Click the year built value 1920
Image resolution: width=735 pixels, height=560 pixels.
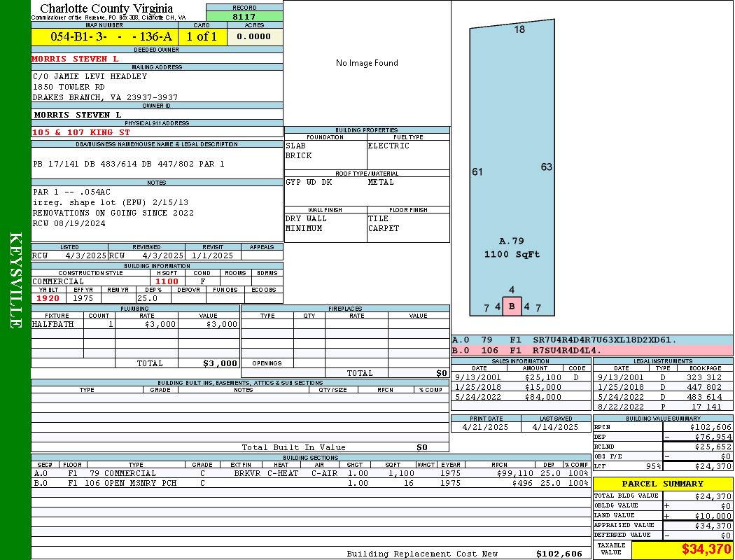coord(48,298)
